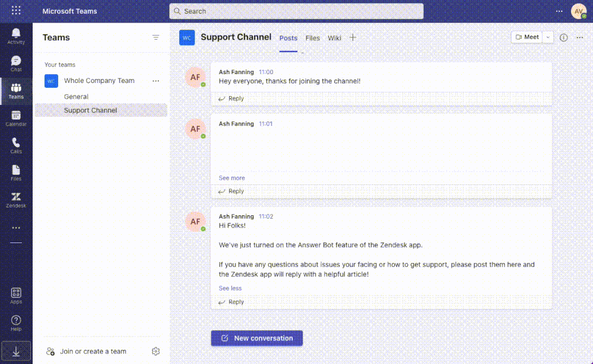Click "Hey everyone, thanks for joining" message
The image size is (593, 364).
pos(290,81)
